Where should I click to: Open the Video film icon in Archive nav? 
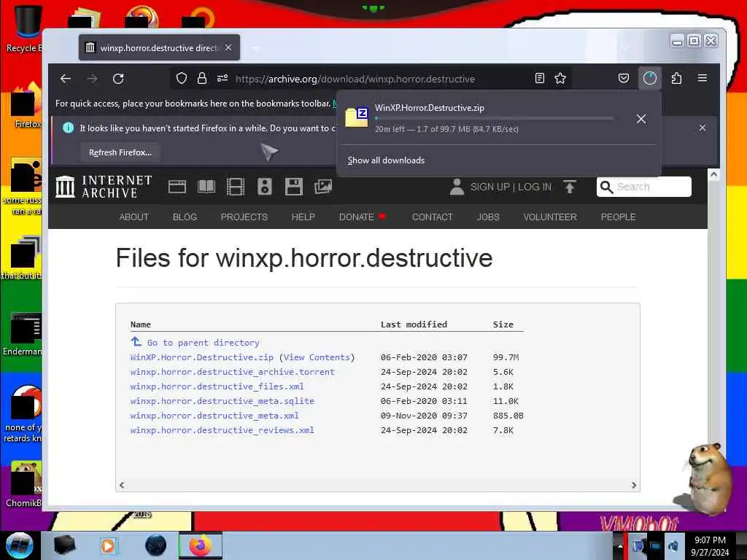[236, 187]
